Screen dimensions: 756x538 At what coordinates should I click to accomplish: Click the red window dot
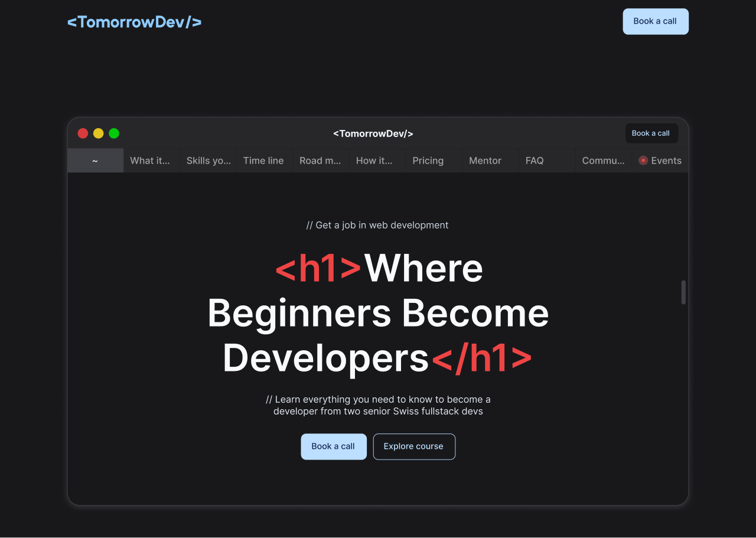coord(83,133)
